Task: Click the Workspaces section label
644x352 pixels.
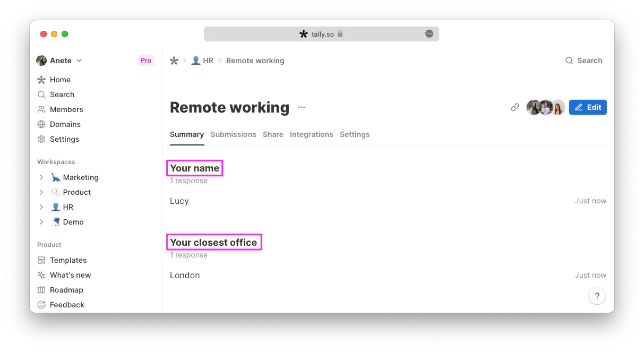Action: tap(56, 162)
